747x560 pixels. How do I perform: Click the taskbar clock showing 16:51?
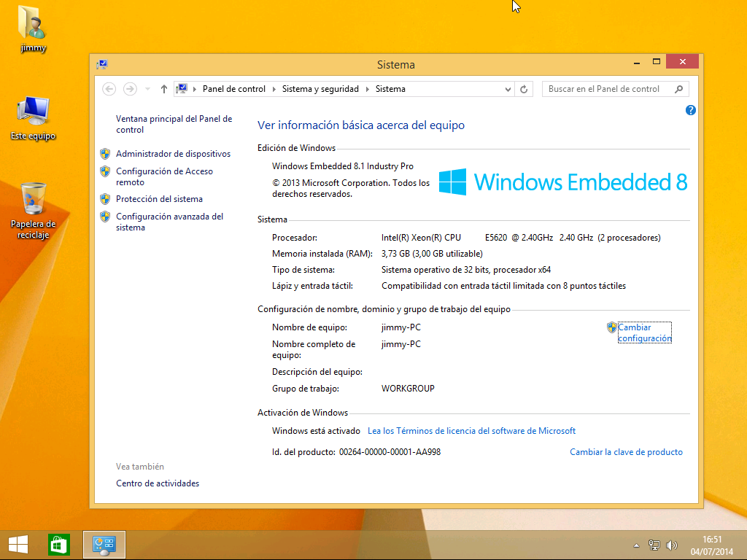[712, 545]
